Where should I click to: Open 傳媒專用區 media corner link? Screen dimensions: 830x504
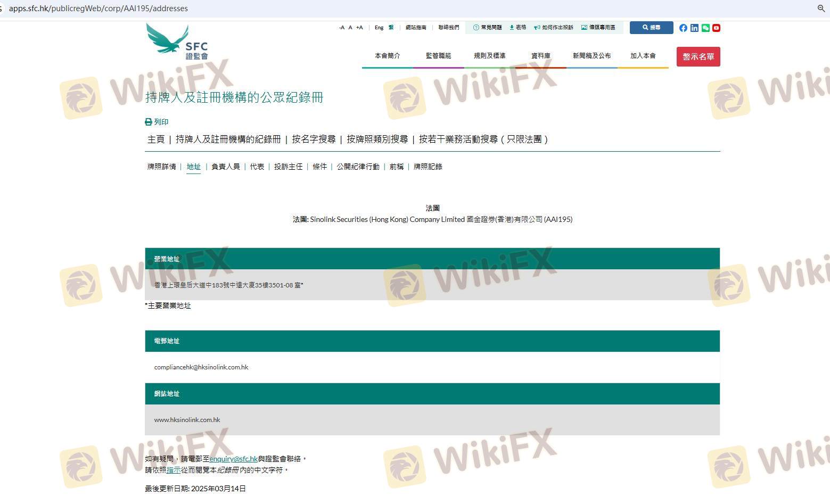598,28
